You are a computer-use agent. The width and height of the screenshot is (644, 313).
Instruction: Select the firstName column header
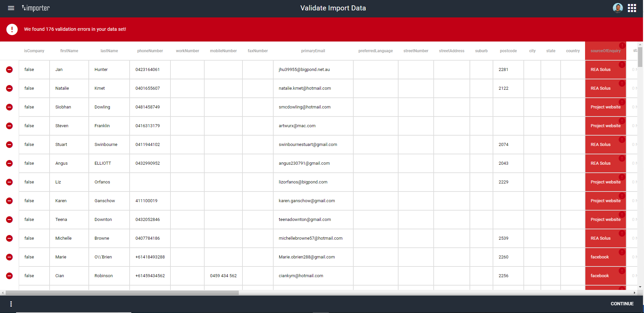tap(69, 51)
